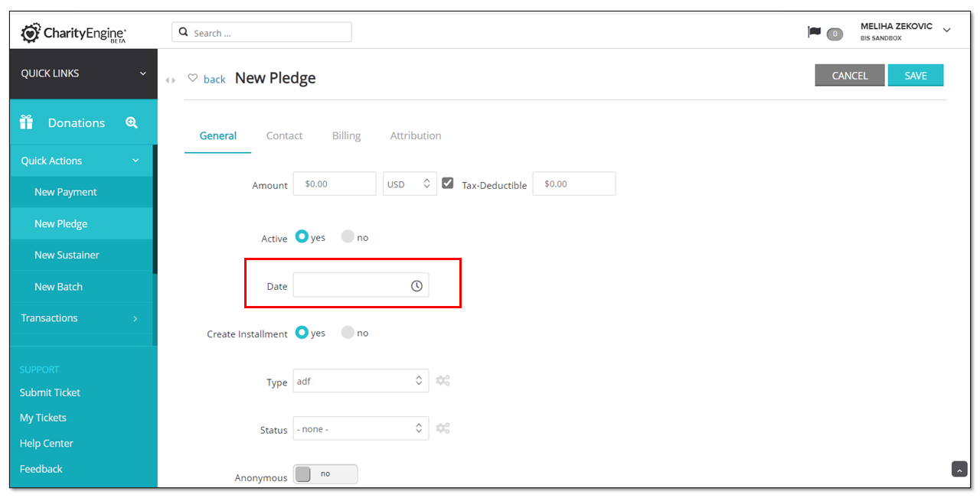Open the Type dropdown showing adf
The width and height of the screenshot is (980, 498).
click(361, 381)
